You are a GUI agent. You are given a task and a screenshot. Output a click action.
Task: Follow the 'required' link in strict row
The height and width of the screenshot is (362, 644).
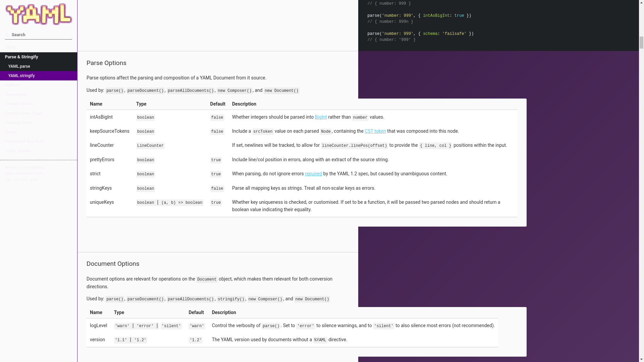[313, 174]
